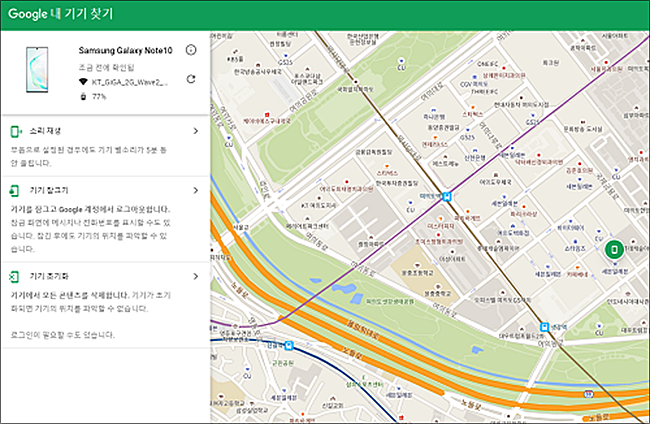Click the Galaxy Note10 device thumbnail
The image size is (650, 424).
coord(37,69)
